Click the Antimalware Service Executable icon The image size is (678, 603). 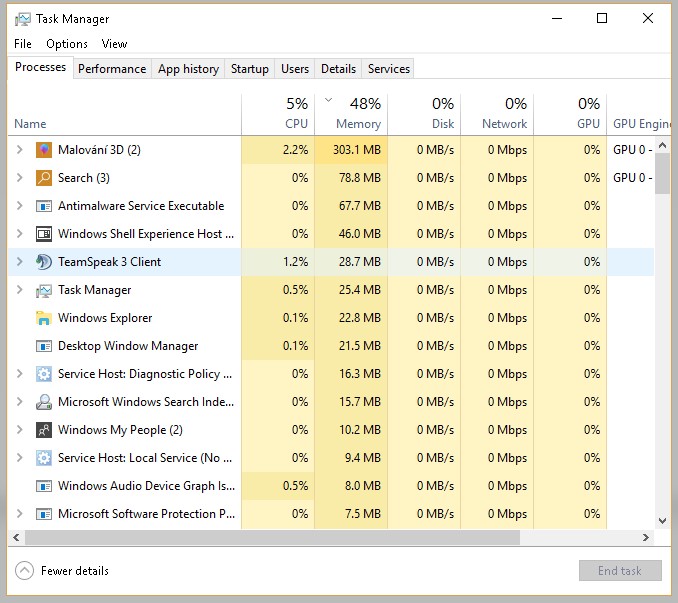[44, 206]
